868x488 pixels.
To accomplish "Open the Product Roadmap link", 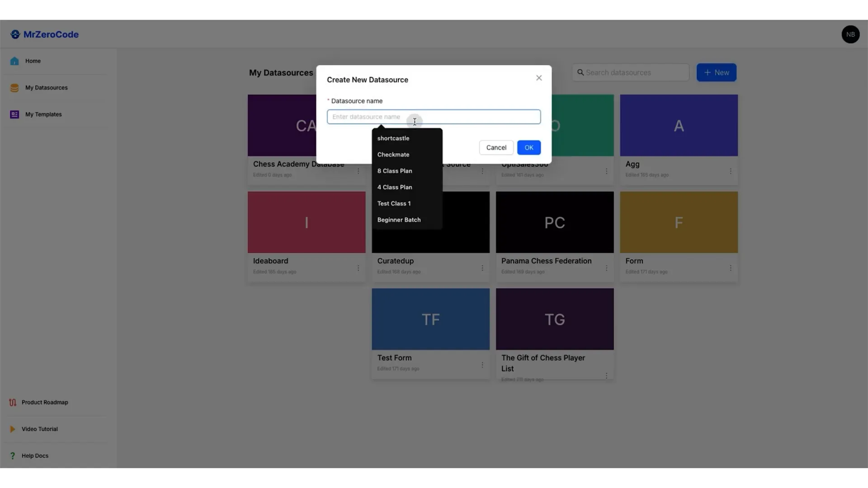I will tap(45, 402).
